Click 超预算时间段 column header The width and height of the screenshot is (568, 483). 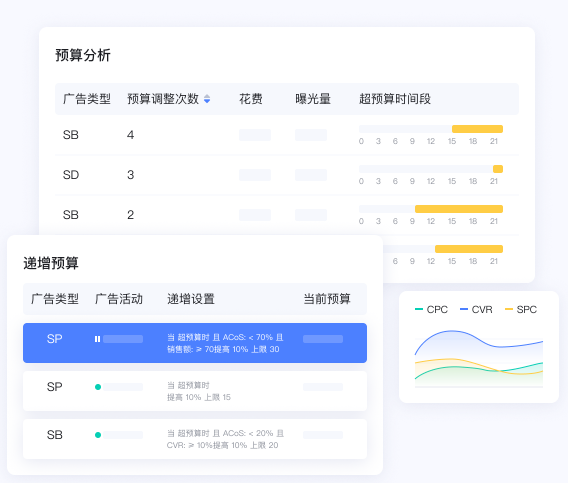point(395,99)
